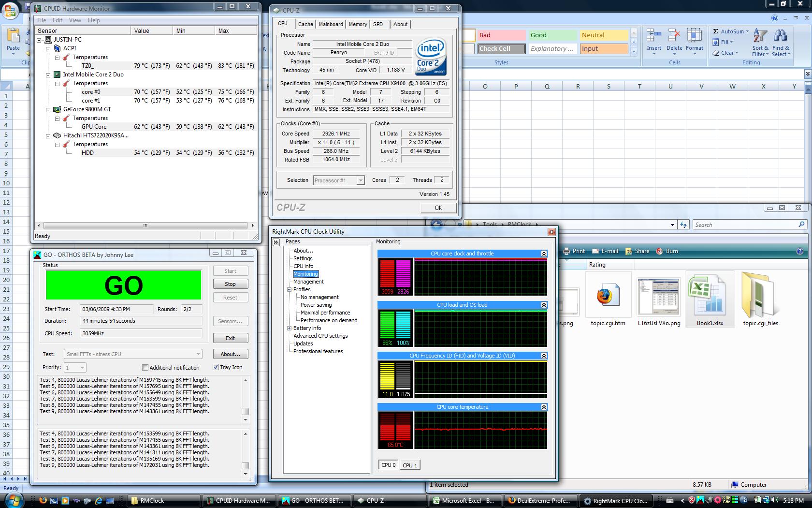Click the Internet Explorer quick launch icon

coord(99,501)
